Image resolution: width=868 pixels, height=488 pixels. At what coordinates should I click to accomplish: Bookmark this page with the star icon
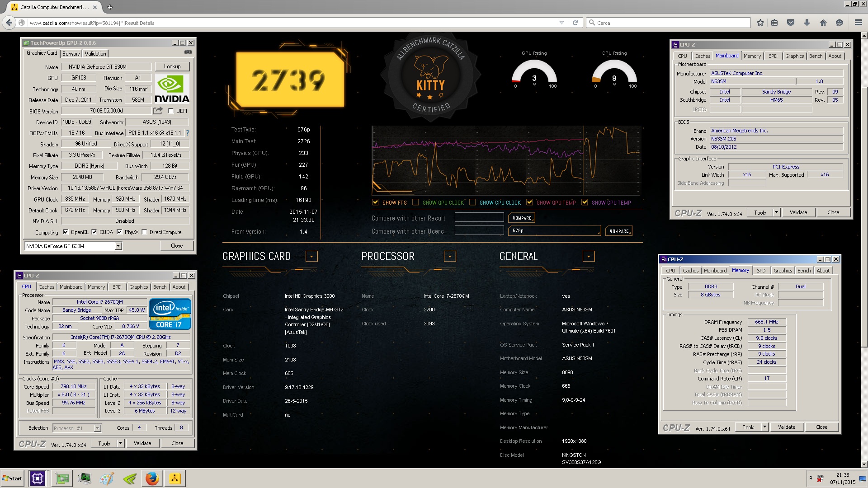(x=760, y=23)
